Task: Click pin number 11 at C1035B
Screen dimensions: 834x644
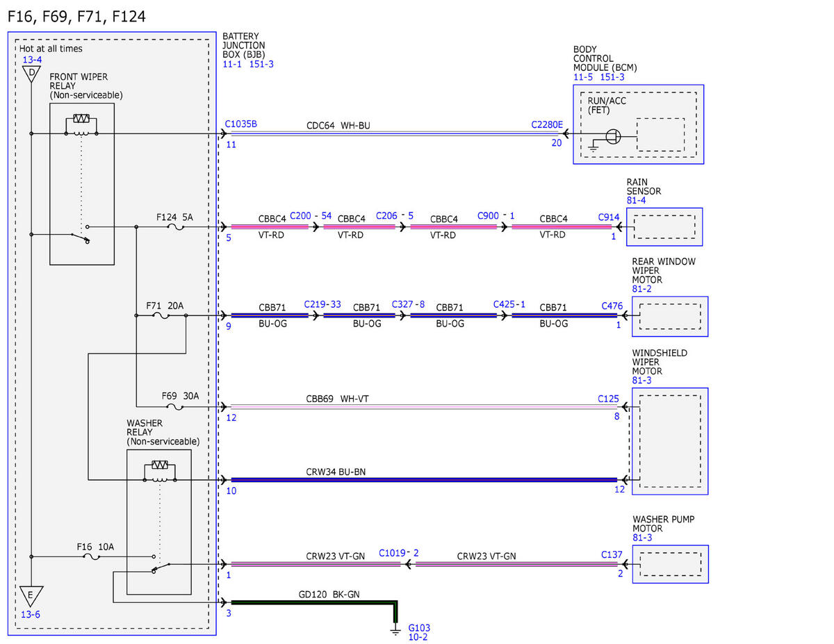Action: [x=231, y=145]
